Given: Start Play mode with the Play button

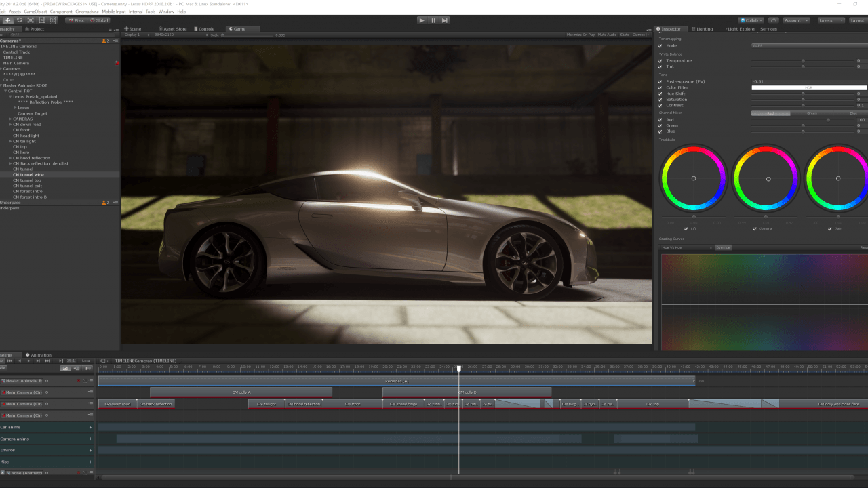Looking at the screenshot, I should coord(422,20).
